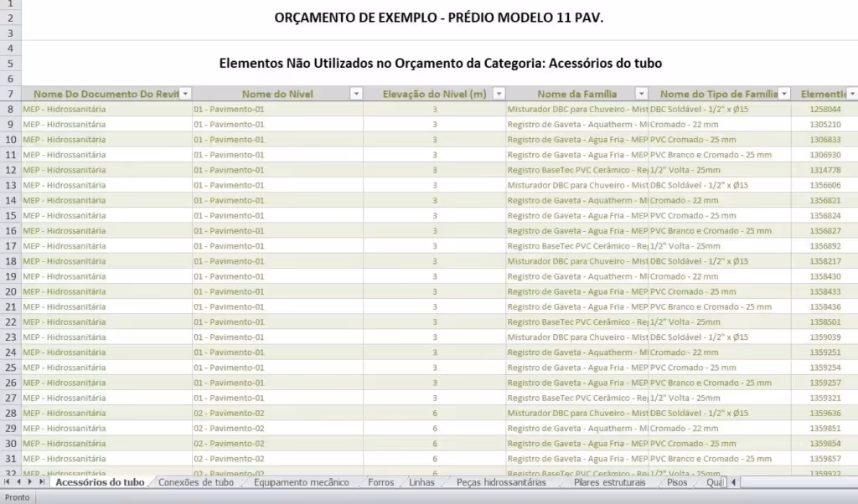
Task: Select cell with element ID 1359636
Action: [824, 414]
